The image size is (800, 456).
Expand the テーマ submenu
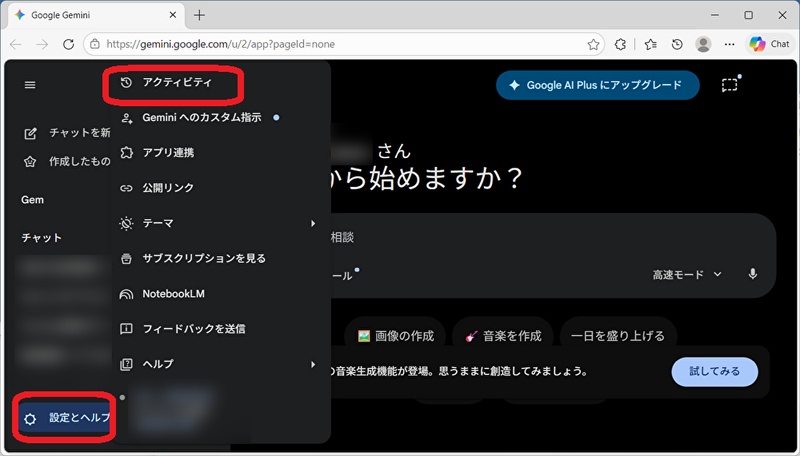[x=221, y=223]
